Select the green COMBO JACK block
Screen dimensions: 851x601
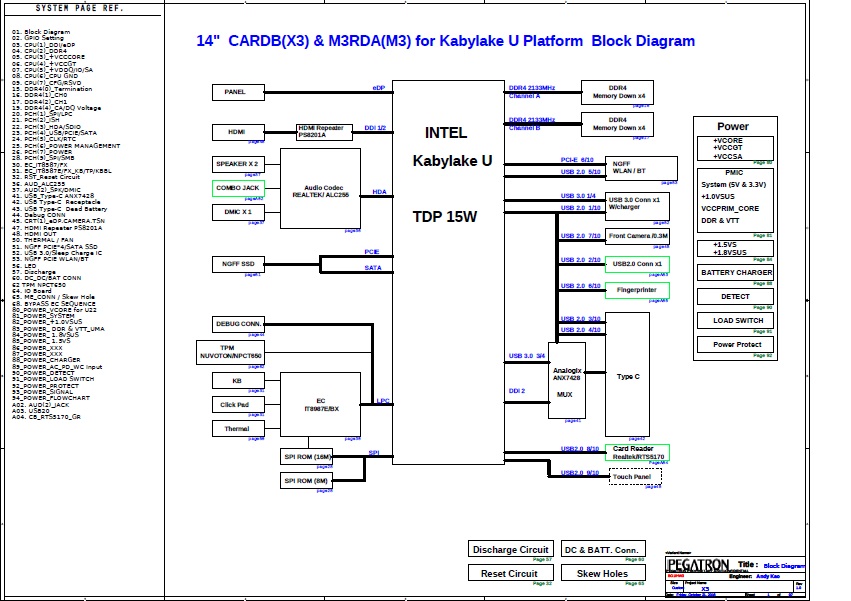click(x=238, y=188)
